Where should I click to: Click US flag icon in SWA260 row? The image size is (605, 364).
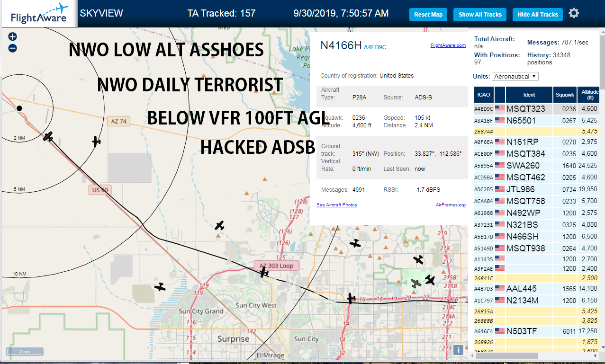click(x=499, y=166)
